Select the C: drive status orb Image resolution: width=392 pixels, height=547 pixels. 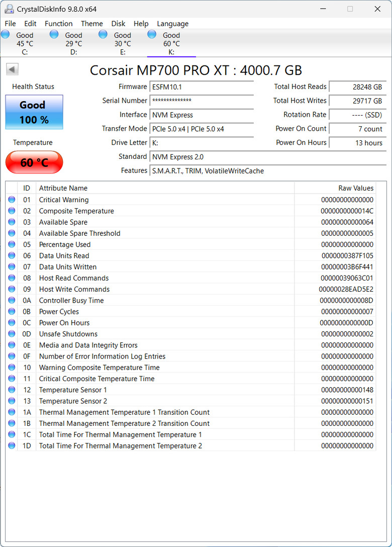(5, 34)
